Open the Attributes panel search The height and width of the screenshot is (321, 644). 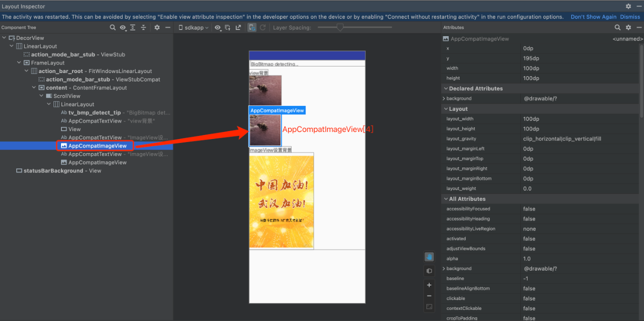tap(618, 27)
